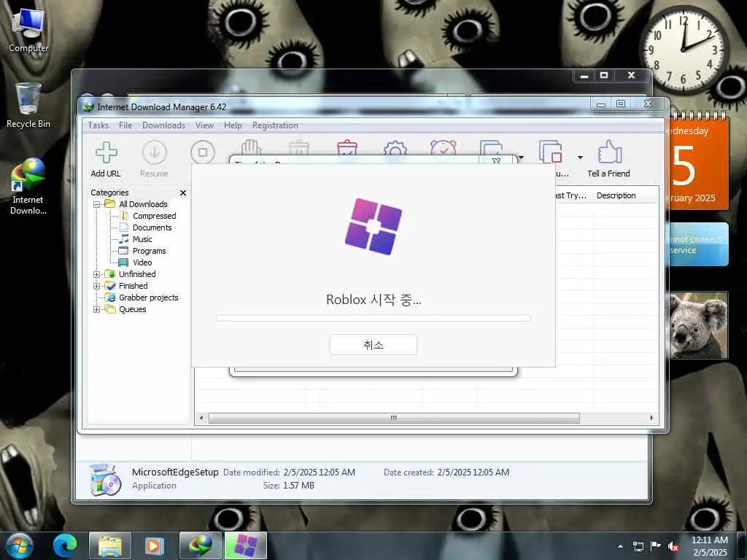
Task: Open the Help menu
Action: pos(233,125)
